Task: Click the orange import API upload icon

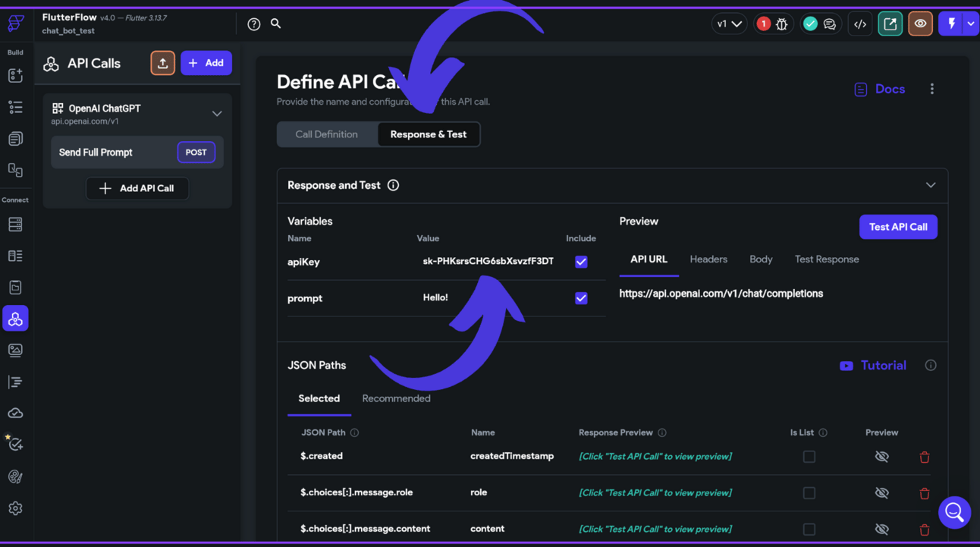Action: [x=162, y=63]
